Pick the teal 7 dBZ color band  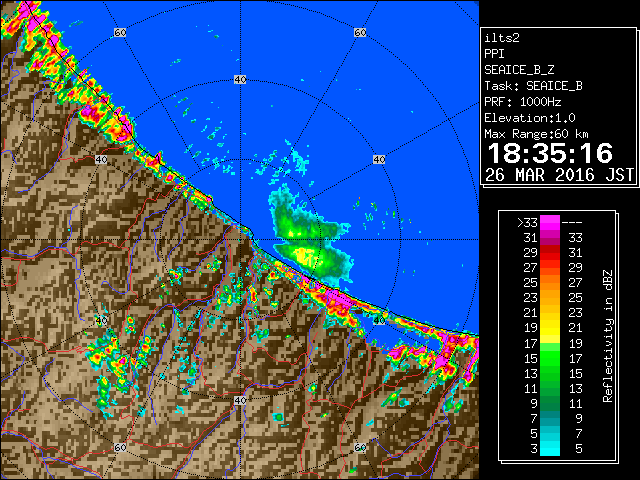[x=550, y=418]
